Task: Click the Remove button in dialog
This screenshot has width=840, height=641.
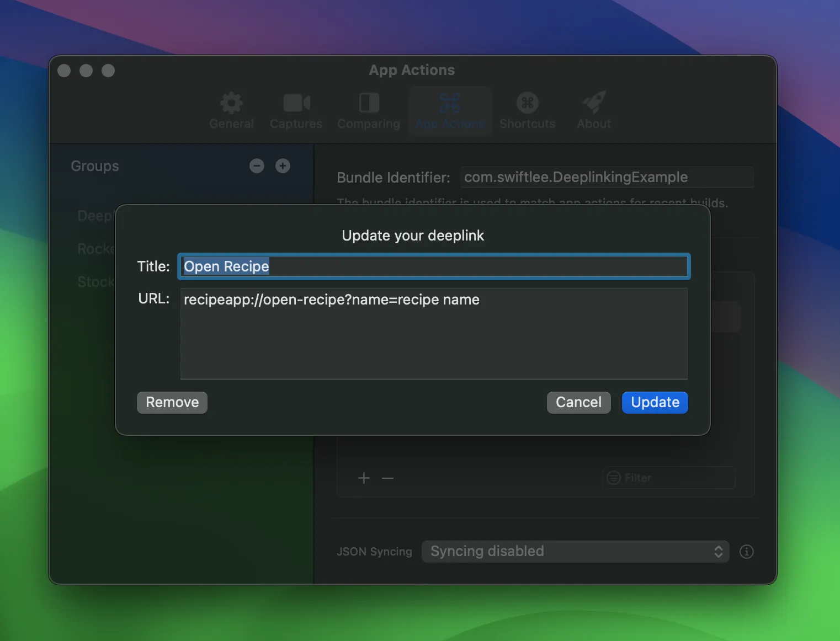Action: point(172,403)
